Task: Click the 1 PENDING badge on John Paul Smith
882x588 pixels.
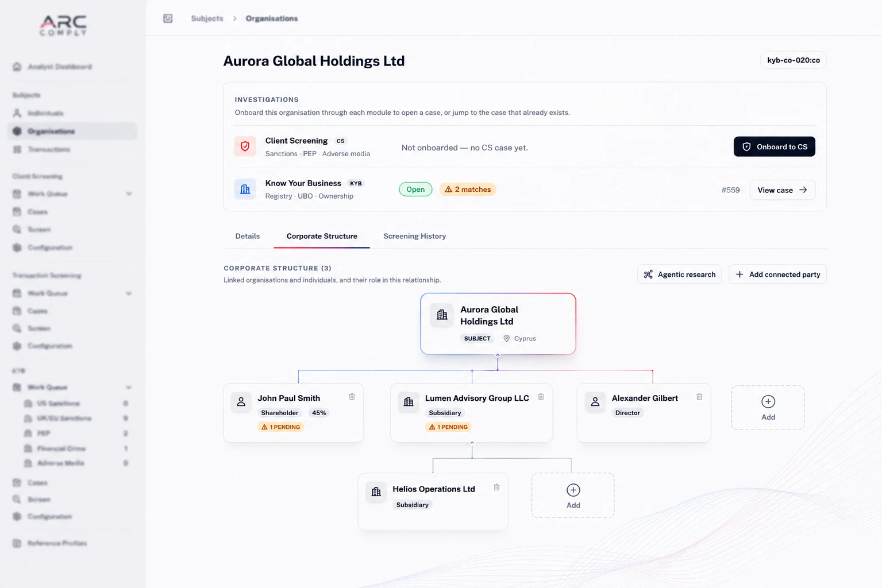Action: point(281,427)
